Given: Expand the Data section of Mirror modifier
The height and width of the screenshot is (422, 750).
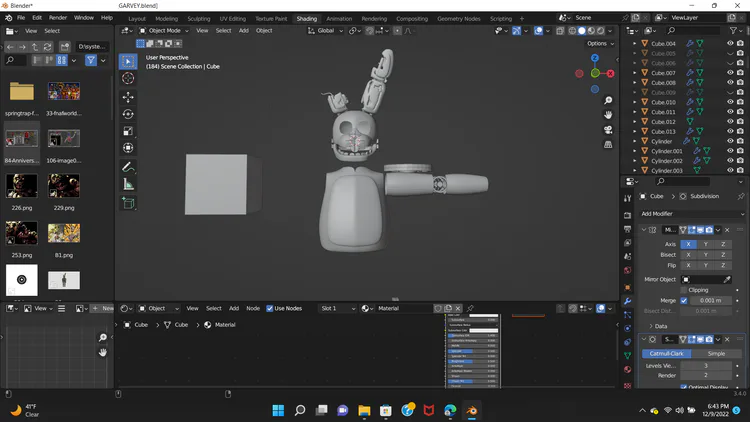Looking at the screenshot, I should [658, 326].
